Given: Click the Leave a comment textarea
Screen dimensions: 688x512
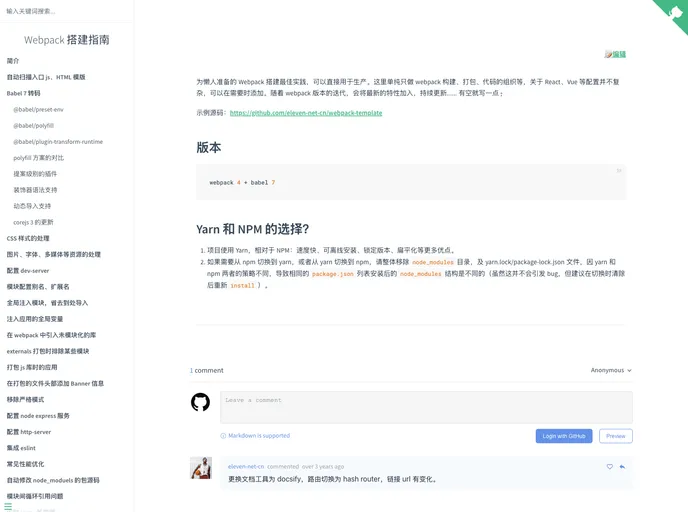Looking at the screenshot, I should pyautogui.click(x=426, y=407).
